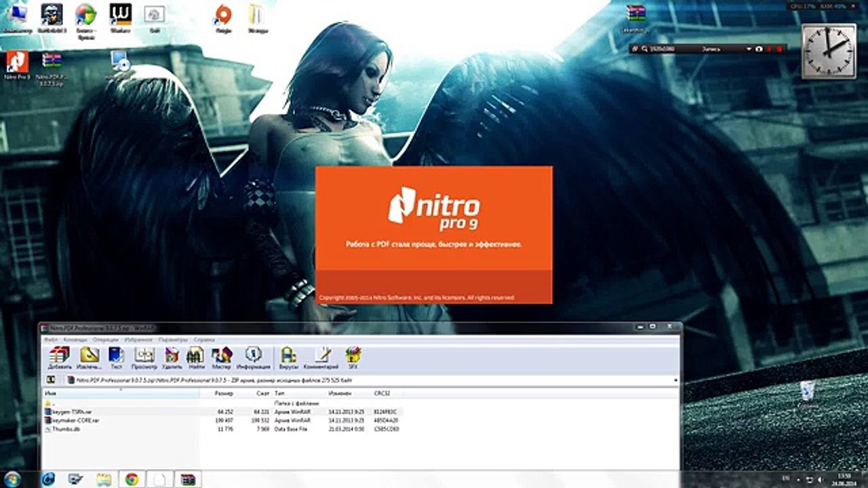868x488 pixels.
Task: Select keygen-TSRh.rar in the archive list
Action: [x=224, y=411]
